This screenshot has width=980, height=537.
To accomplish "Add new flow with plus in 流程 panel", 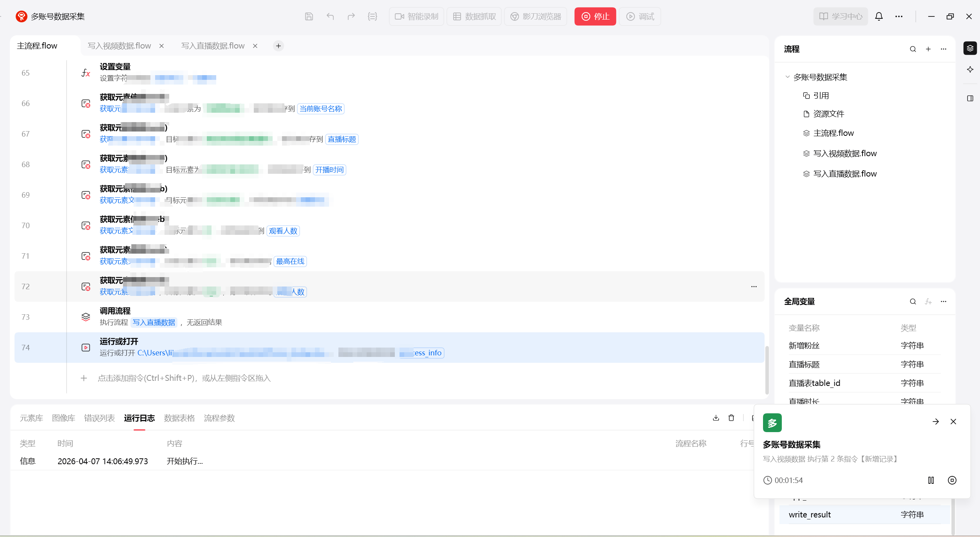I will coord(928,49).
